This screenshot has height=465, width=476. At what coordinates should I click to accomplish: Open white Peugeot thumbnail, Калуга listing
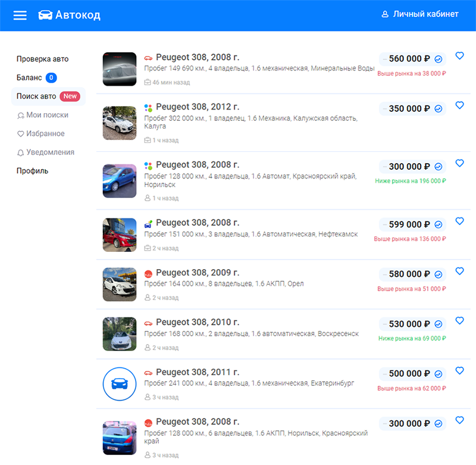120,123
